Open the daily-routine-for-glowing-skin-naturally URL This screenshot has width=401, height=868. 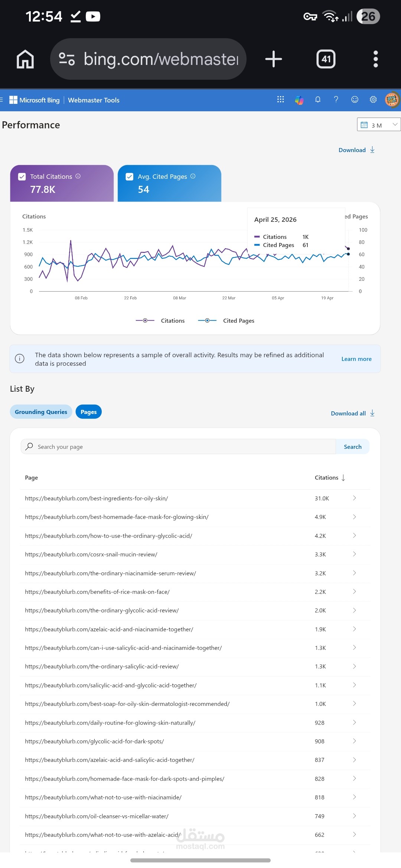tap(110, 723)
